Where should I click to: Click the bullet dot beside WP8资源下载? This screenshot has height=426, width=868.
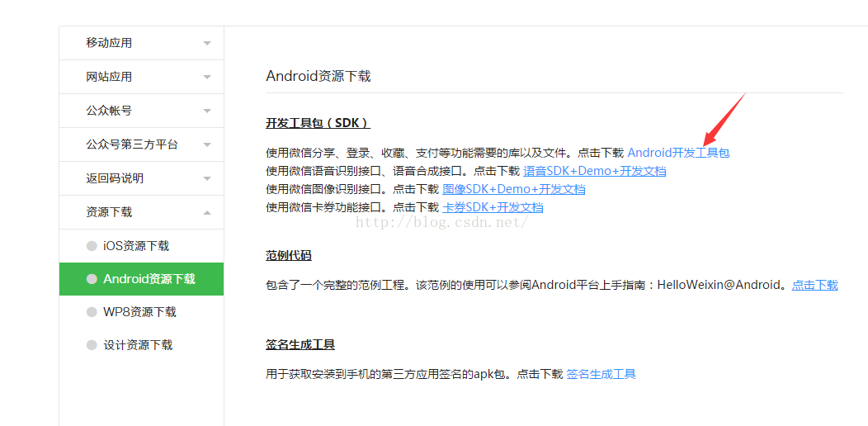[92, 312]
